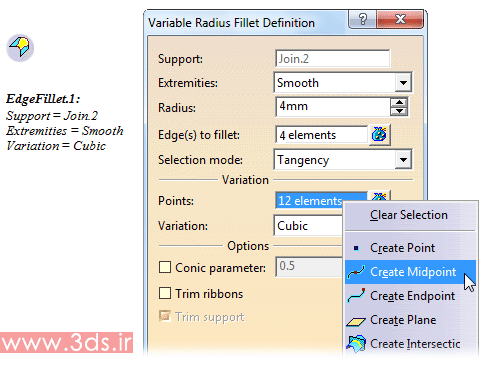Viewport: 489px width, 375px height.
Task: Open edges list icon beside '4 elements'
Action: (x=380, y=135)
